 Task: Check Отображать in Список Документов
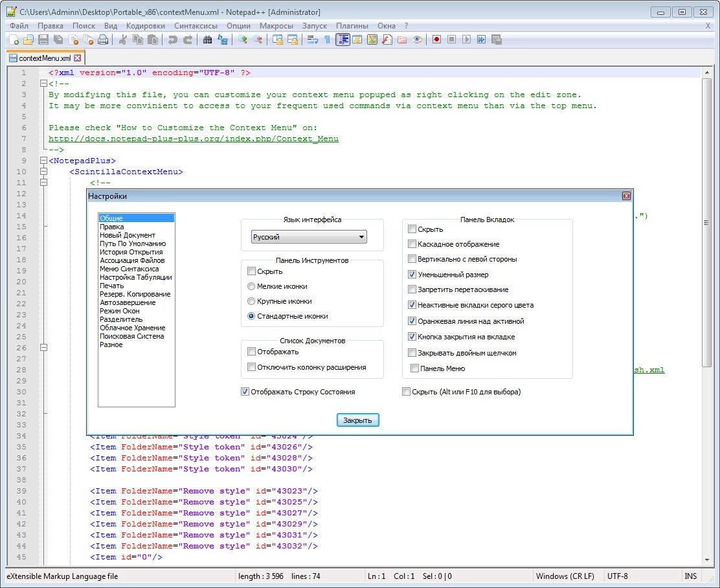pos(251,352)
